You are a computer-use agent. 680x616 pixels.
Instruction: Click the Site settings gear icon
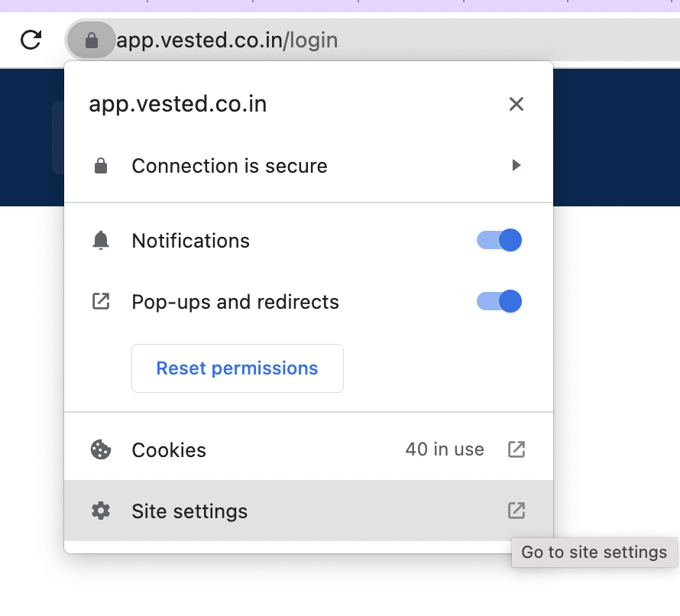point(100,511)
